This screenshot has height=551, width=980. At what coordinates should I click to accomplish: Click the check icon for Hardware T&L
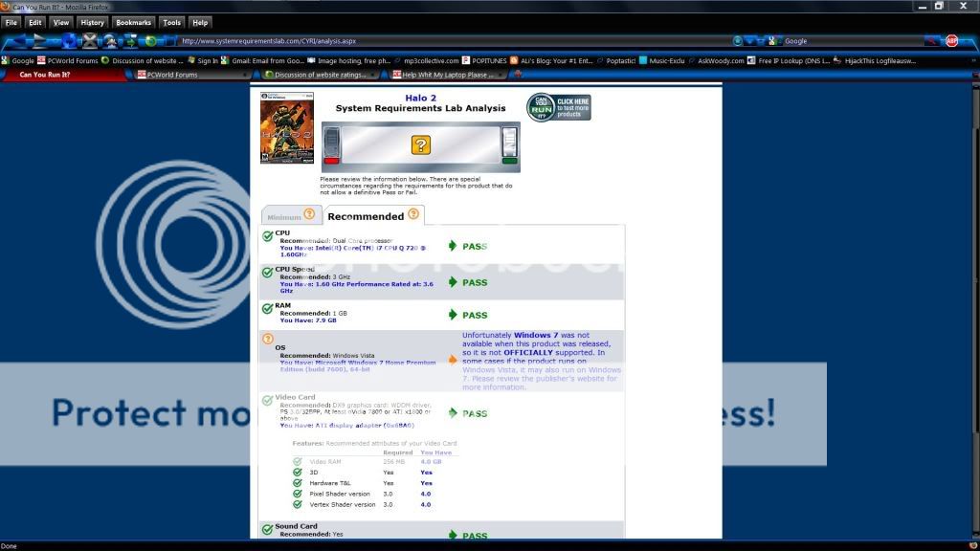click(x=298, y=483)
